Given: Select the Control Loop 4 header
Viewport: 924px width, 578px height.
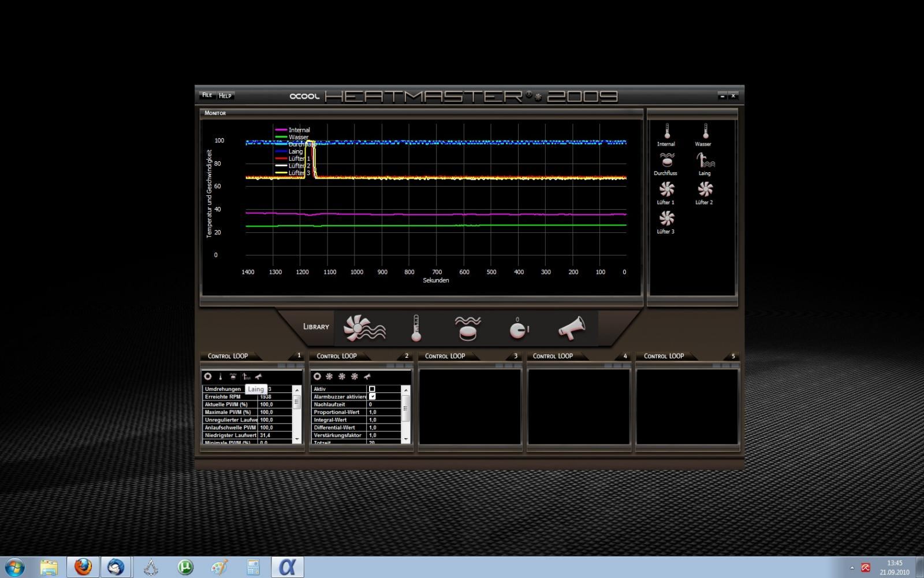Looking at the screenshot, I should (x=579, y=356).
